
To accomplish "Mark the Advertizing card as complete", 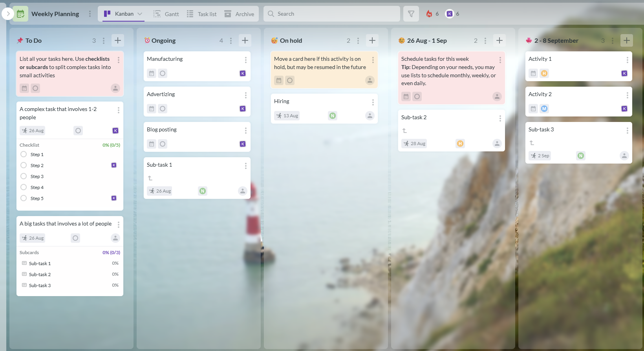I will [x=163, y=109].
